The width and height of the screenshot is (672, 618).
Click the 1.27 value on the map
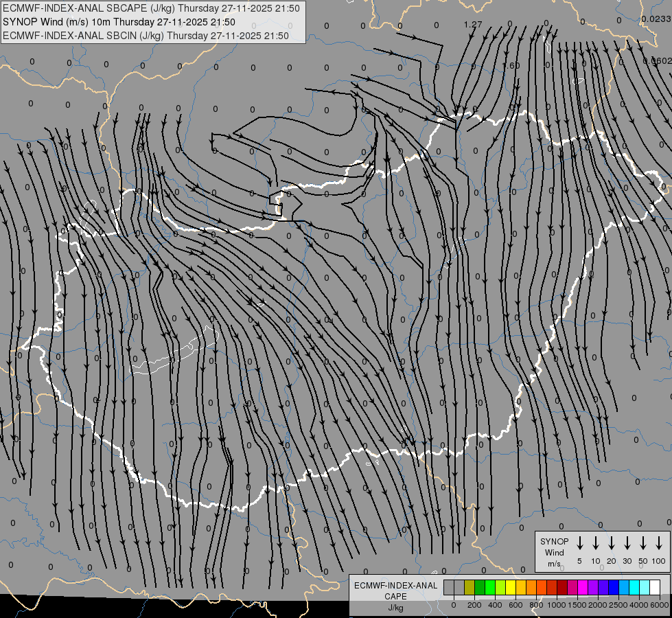[473, 25]
